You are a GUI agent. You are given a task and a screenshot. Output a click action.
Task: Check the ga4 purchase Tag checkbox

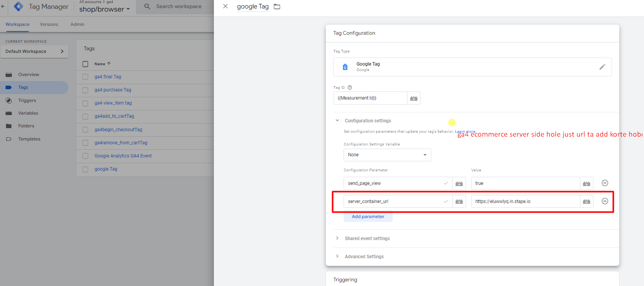(85, 90)
